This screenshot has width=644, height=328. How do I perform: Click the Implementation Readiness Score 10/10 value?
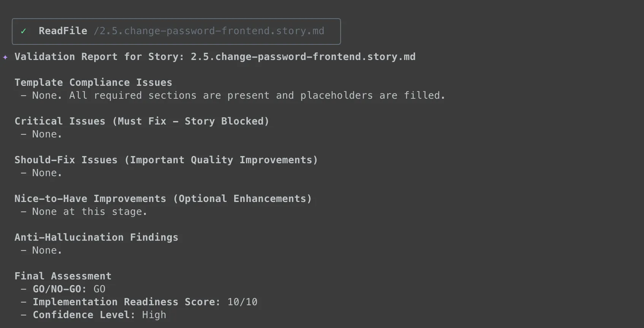[x=242, y=302]
